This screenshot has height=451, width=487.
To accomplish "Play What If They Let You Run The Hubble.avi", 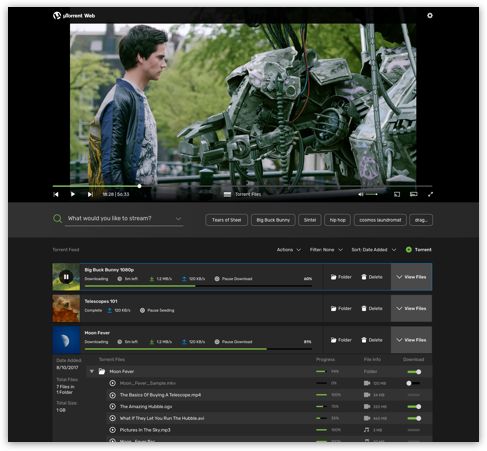I will pyautogui.click(x=113, y=418).
